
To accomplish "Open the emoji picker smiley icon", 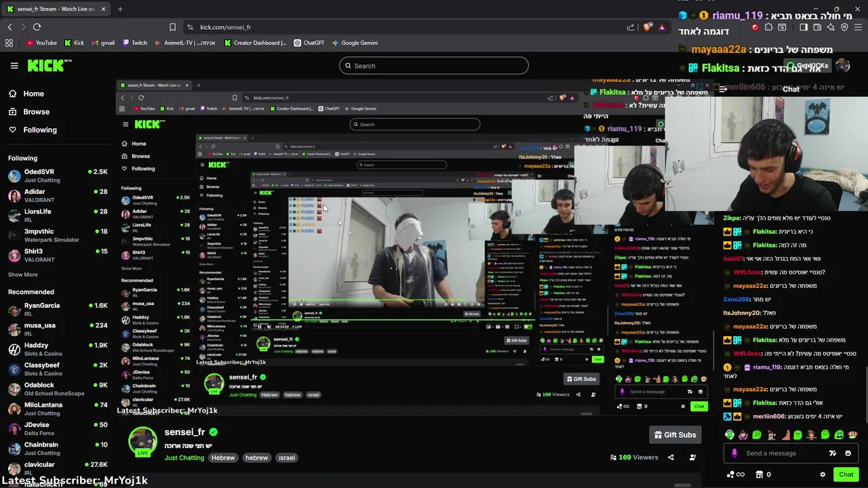I will (848, 453).
